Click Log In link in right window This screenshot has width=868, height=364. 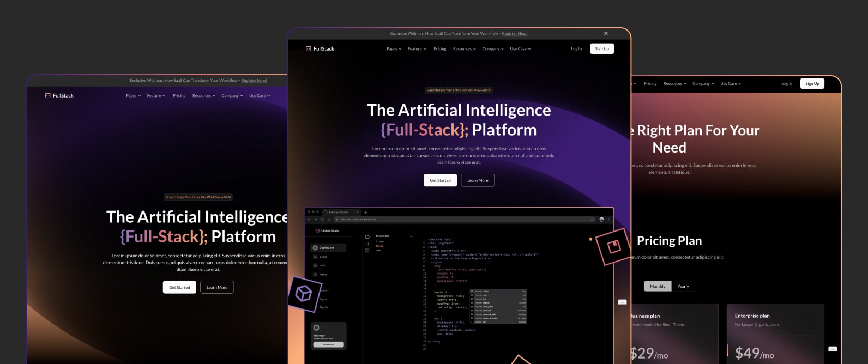click(x=787, y=84)
